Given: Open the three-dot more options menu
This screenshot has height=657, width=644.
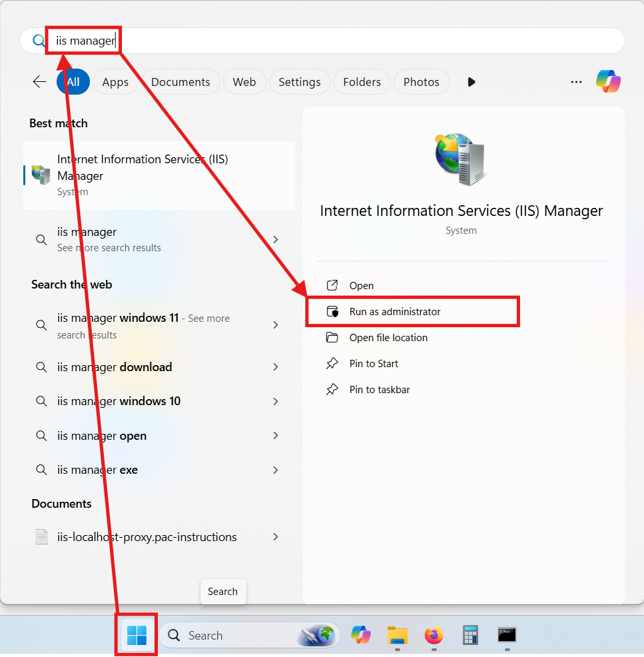Looking at the screenshot, I should [576, 82].
